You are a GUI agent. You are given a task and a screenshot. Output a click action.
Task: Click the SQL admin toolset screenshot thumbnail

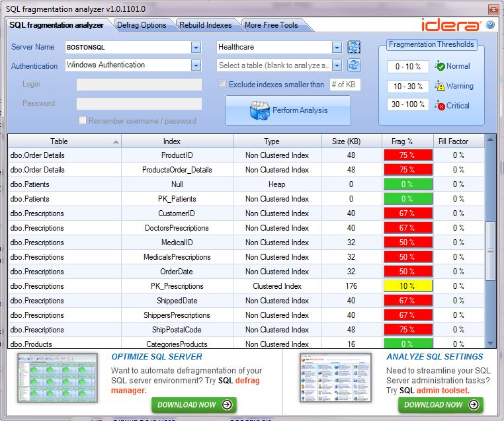coord(335,377)
